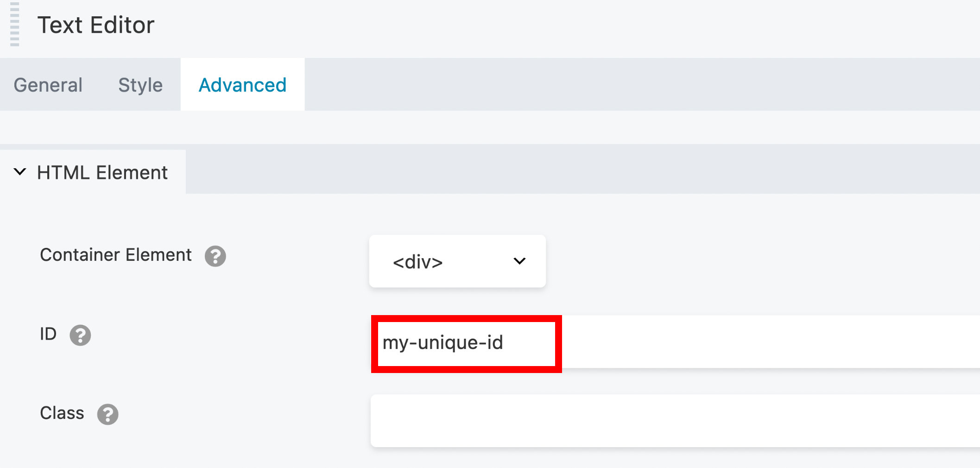This screenshot has width=980, height=468.
Task: Open the Style tab
Action: coord(140,85)
